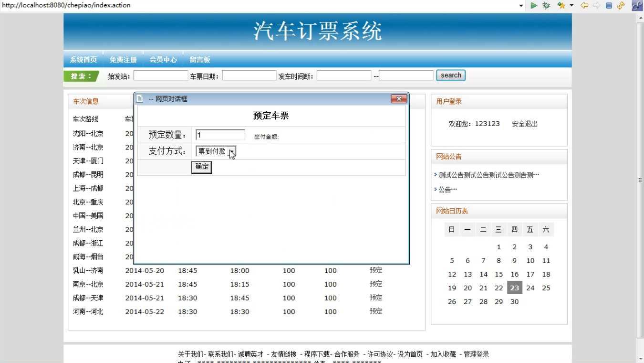
Task: Click the page scrollbar down arrow
Action: [640, 359]
